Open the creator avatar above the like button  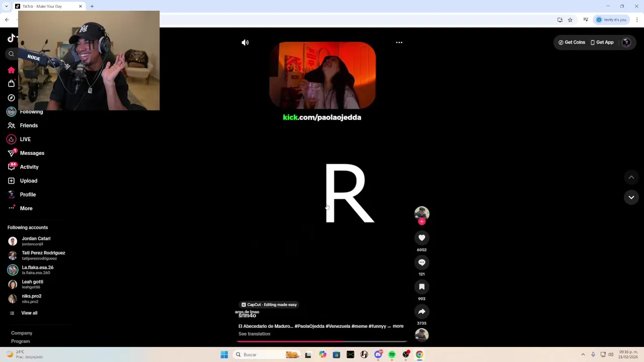pos(422,213)
